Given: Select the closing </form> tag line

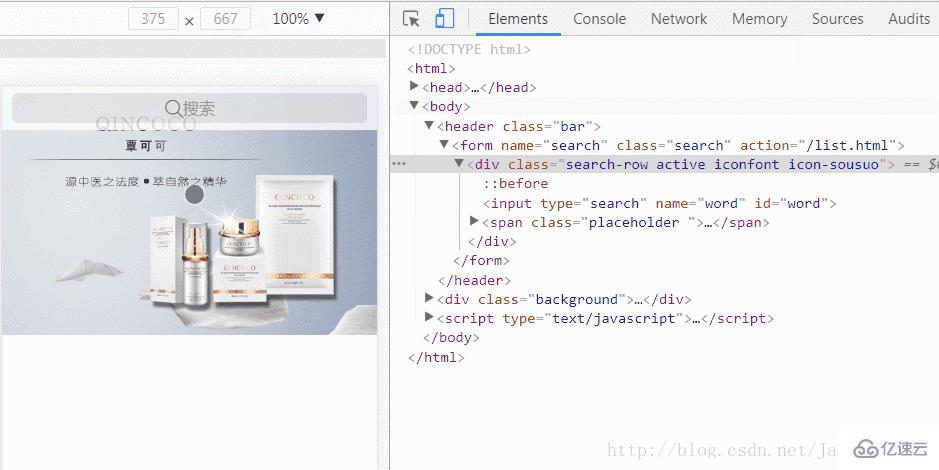Looking at the screenshot, I should (481, 260).
